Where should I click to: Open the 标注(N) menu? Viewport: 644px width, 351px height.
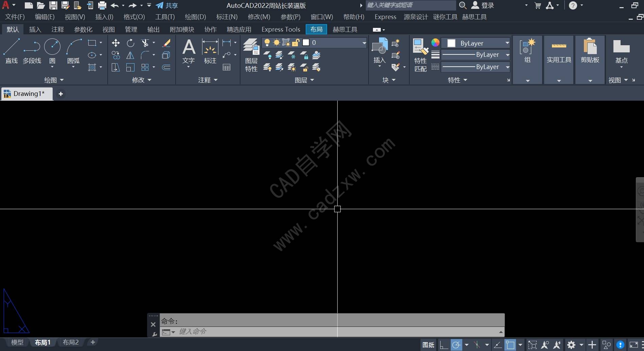tap(227, 17)
